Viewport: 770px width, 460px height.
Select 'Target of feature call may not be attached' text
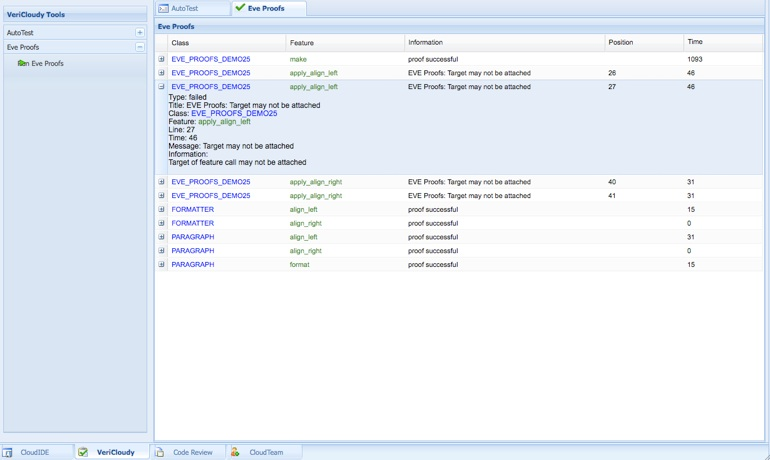click(x=237, y=162)
